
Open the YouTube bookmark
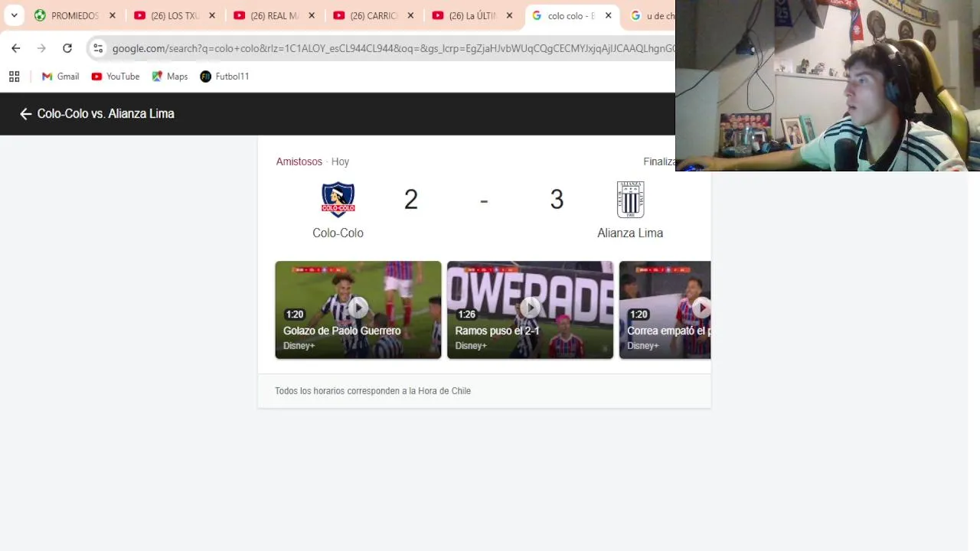pos(116,77)
